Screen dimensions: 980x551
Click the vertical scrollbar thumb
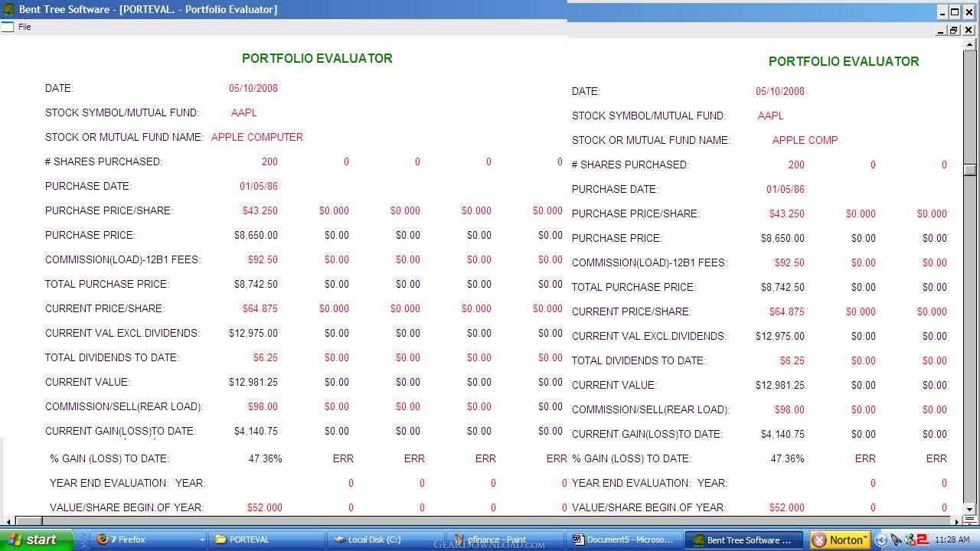tap(969, 170)
